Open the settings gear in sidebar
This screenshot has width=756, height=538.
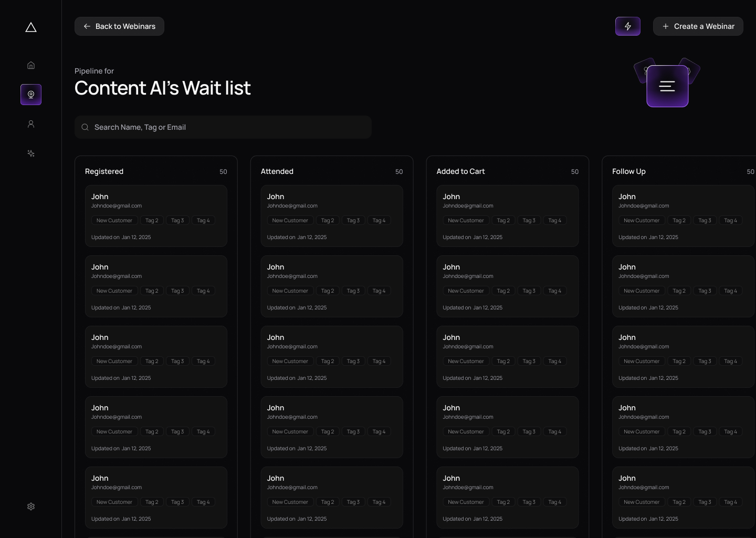31,506
